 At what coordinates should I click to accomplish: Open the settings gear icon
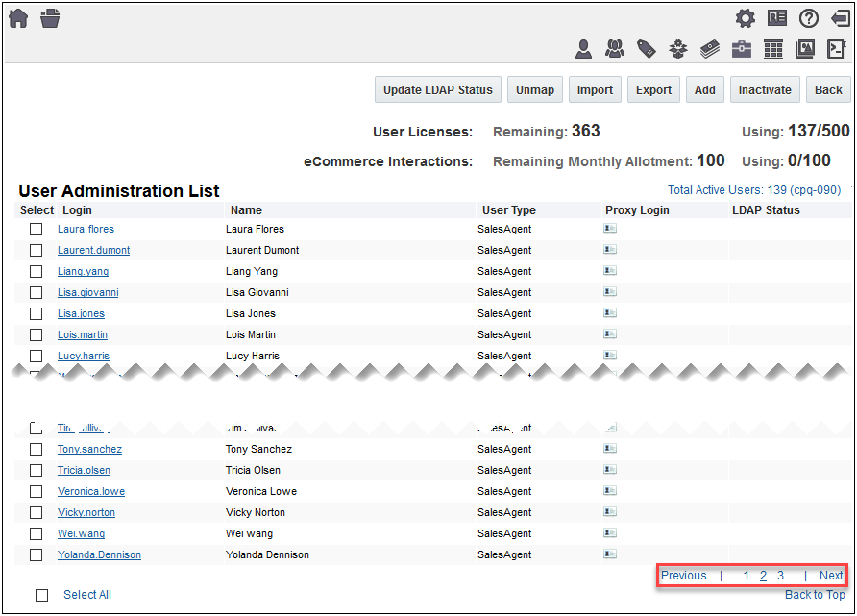[745, 18]
